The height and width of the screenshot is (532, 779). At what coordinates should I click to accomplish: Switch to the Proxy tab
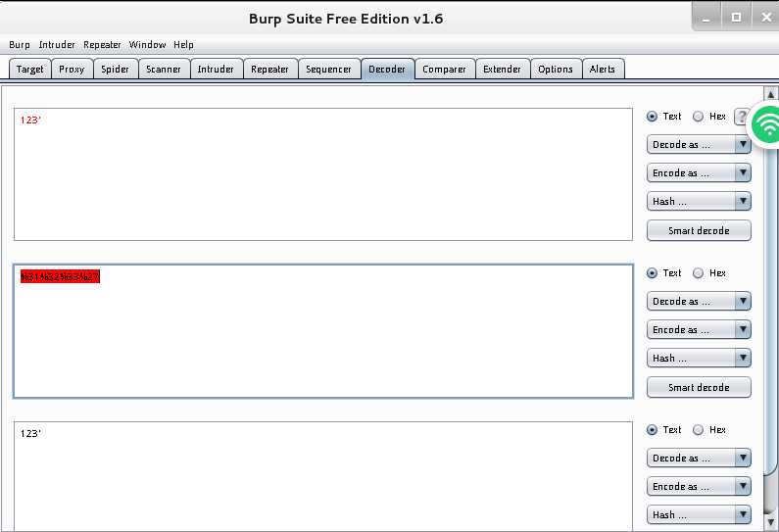coord(72,69)
